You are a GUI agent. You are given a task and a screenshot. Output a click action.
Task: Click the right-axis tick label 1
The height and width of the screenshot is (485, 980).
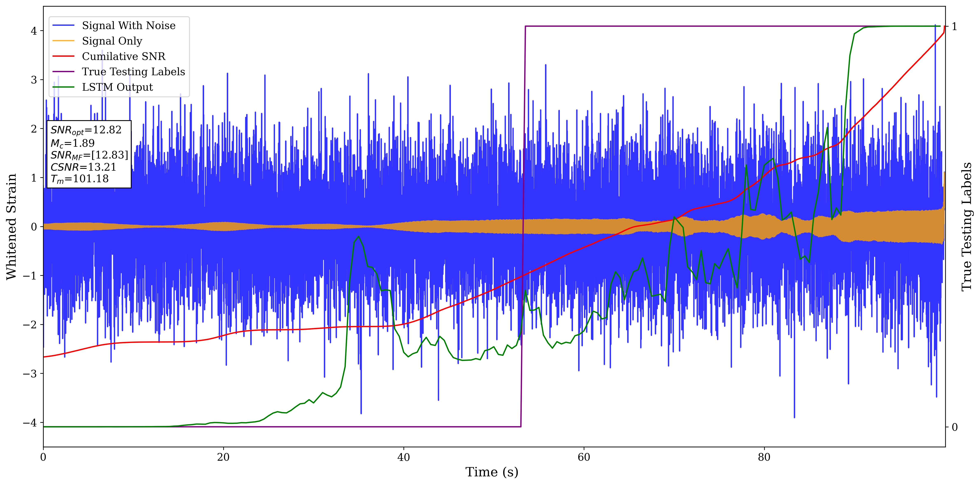click(954, 27)
